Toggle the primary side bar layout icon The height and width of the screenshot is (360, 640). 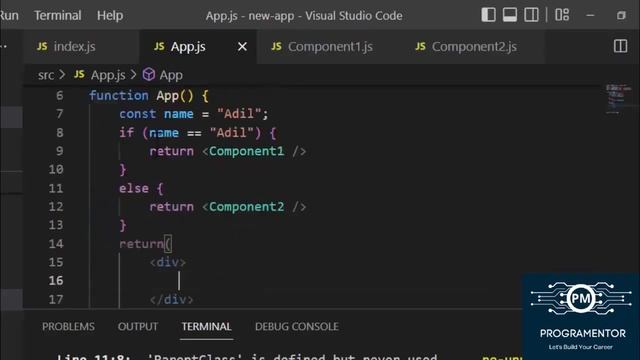tap(488, 15)
